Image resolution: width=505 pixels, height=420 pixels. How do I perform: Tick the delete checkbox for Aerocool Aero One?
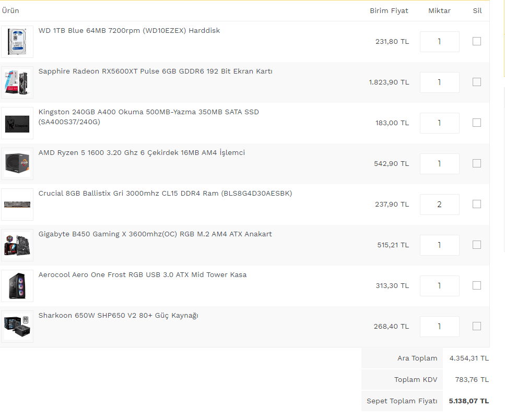coord(477,285)
